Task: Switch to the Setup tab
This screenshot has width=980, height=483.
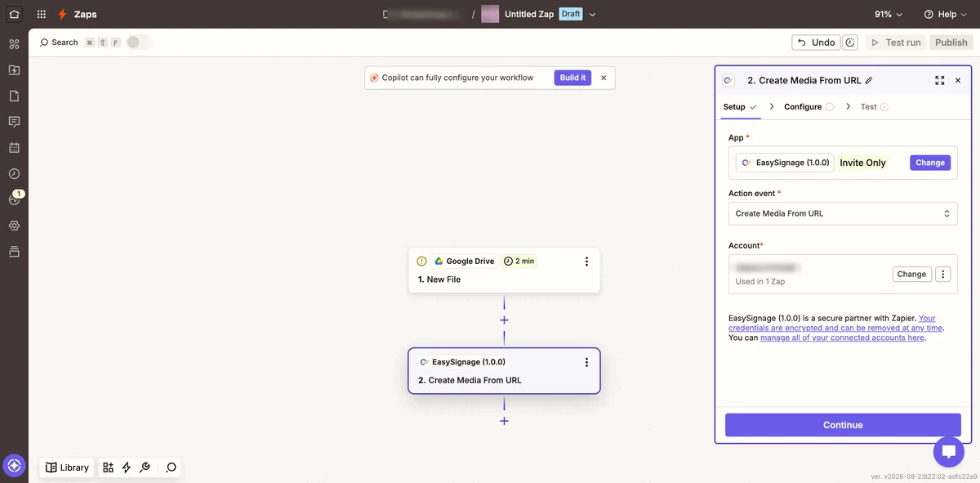Action: (x=740, y=107)
